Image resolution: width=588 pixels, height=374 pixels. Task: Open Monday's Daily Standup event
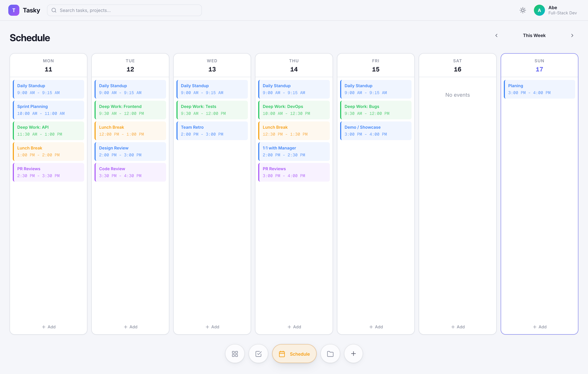pos(49,89)
